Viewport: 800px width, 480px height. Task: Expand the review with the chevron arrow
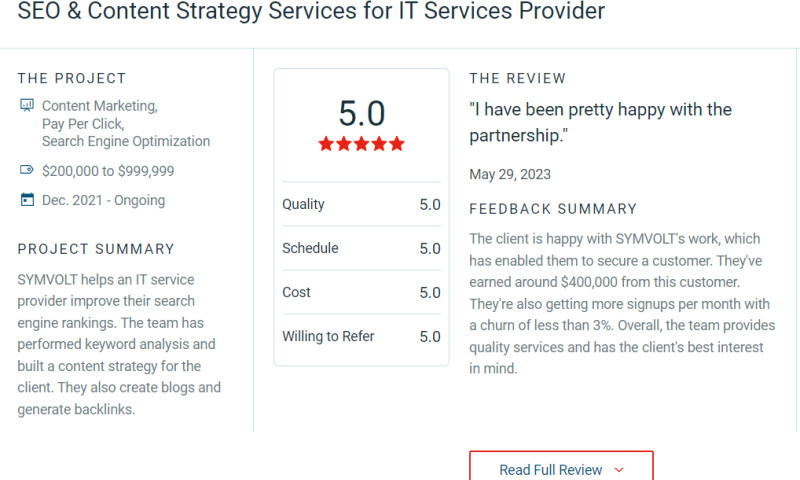click(x=619, y=469)
